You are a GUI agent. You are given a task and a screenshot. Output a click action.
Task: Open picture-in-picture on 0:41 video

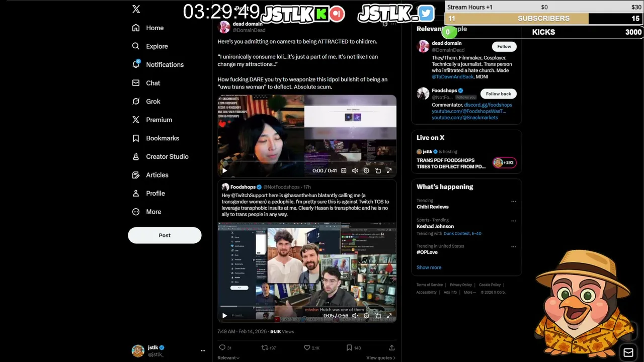(378, 170)
